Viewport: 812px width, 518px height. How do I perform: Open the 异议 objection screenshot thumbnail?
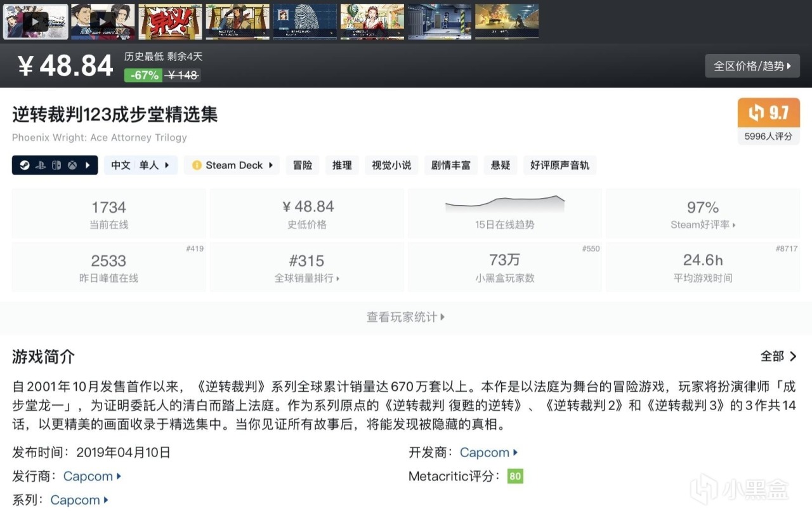pos(170,22)
